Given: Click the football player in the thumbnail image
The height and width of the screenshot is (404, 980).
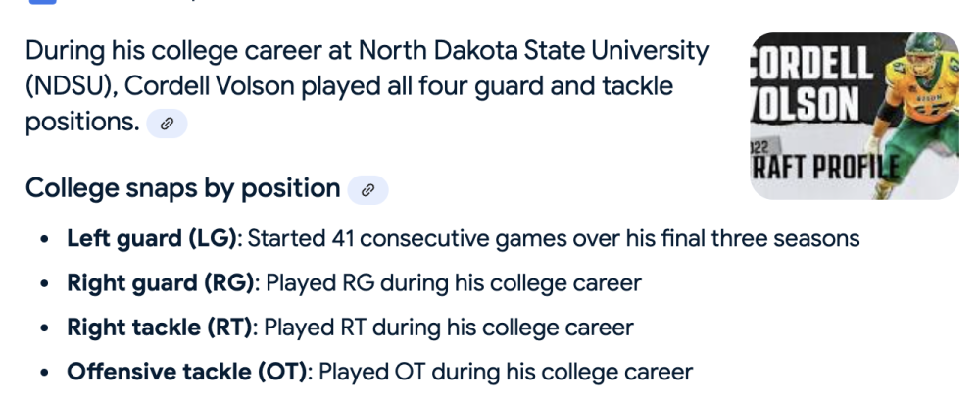Looking at the screenshot, I should (x=915, y=113).
